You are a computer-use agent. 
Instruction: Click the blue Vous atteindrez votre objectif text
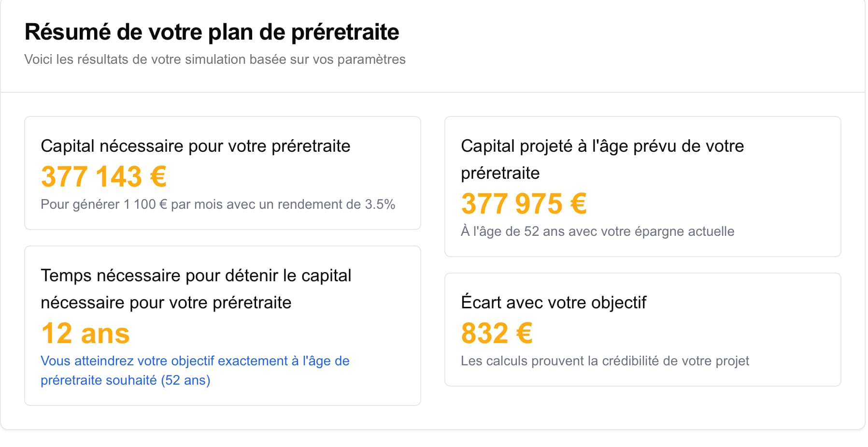click(128, 361)
